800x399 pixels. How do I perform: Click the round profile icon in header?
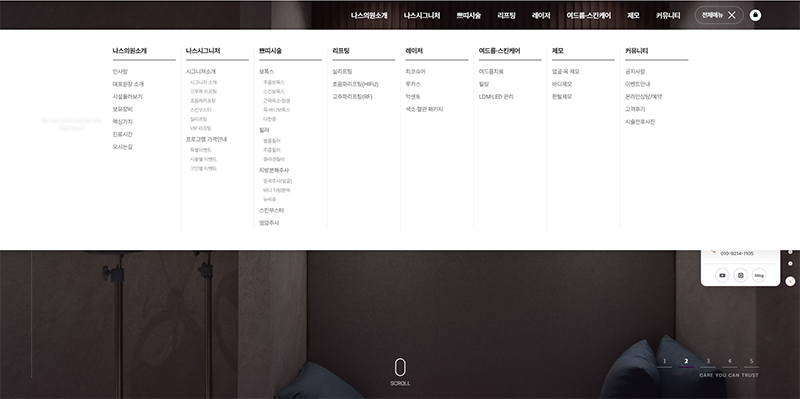(x=756, y=15)
